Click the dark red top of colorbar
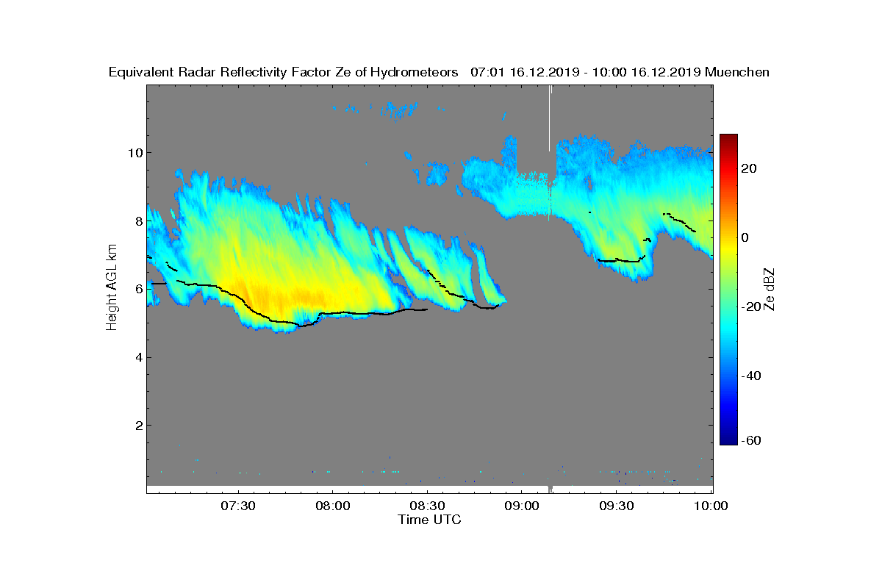Image resolution: width=882 pixels, height=588 pixels. coord(728,140)
